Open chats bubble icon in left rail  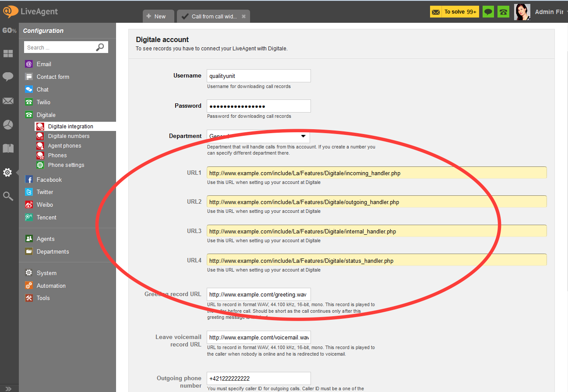click(x=8, y=77)
